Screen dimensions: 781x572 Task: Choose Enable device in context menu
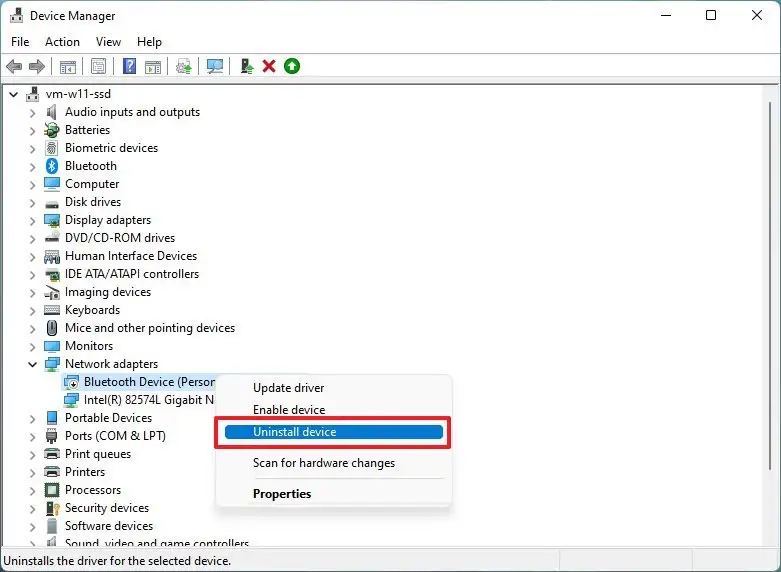(289, 410)
